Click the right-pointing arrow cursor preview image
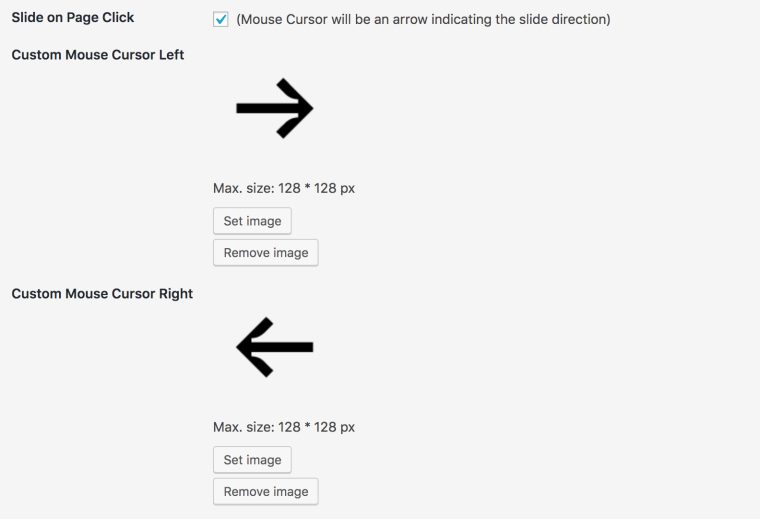The width and height of the screenshot is (760, 519). point(275,108)
